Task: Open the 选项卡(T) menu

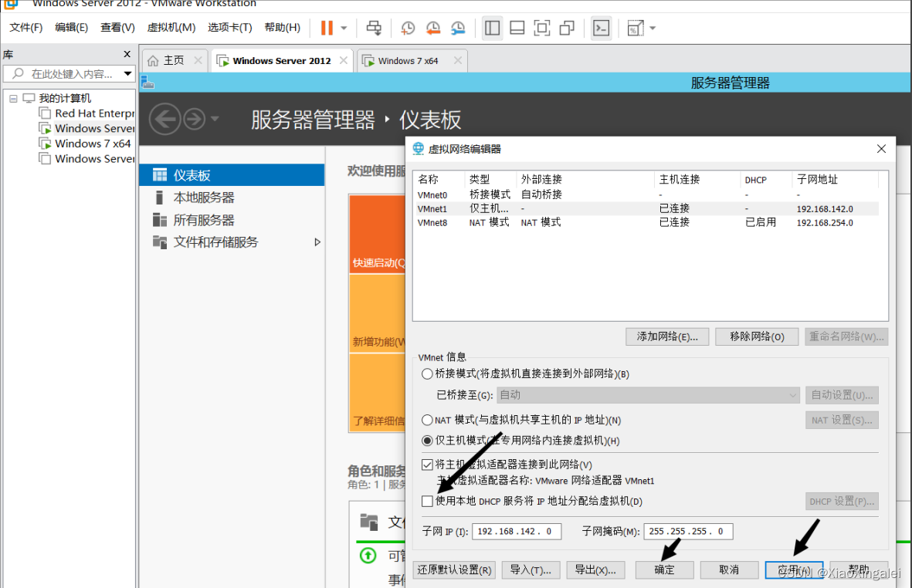Action: (230, 27)
